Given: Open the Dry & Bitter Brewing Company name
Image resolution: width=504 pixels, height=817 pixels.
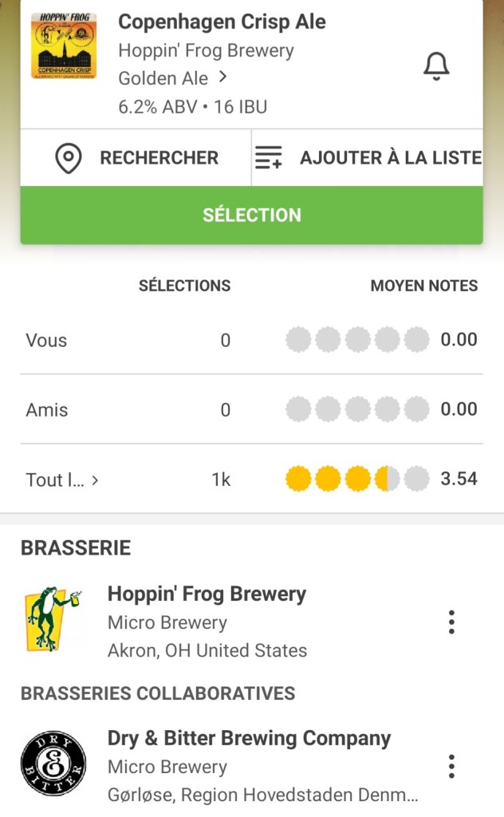Looking at the screenshot, I should (249, 738).
